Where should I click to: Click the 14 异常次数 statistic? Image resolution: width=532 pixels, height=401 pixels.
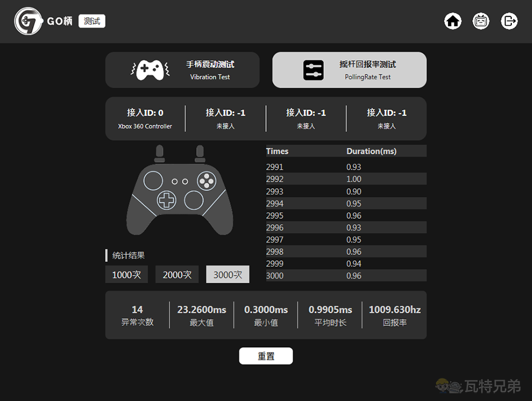tap(137, 315)
